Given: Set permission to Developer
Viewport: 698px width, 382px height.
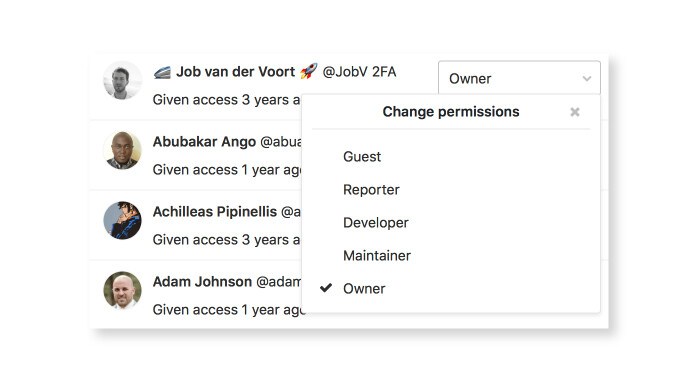Looking at the screenshot, I should click(376, 223).
